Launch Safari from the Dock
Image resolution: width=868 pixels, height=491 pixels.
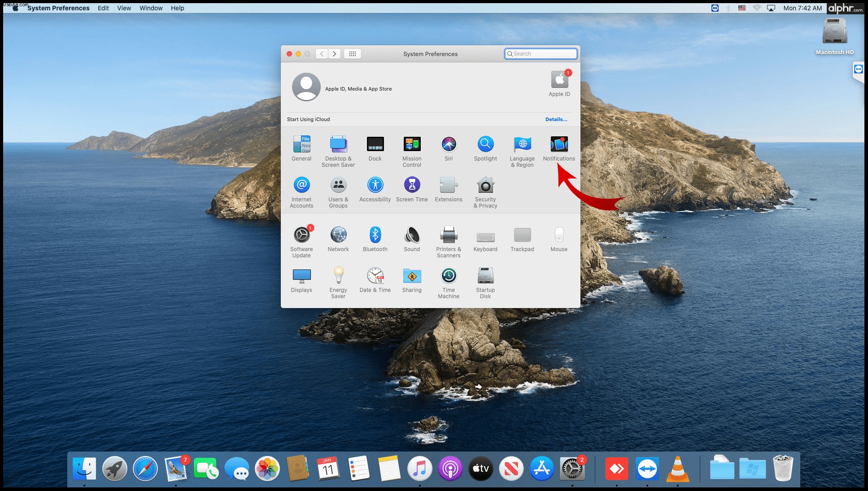(x=145, y=469)
